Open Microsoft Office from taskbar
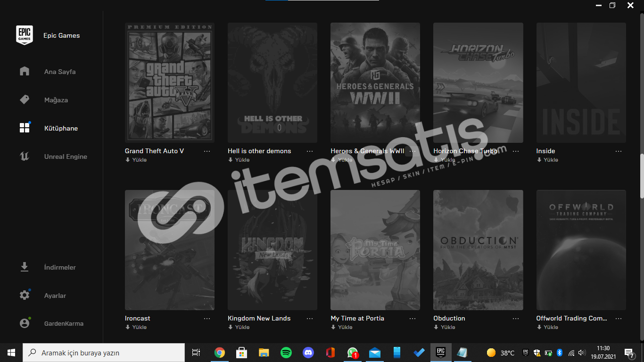 pos(330,353)
